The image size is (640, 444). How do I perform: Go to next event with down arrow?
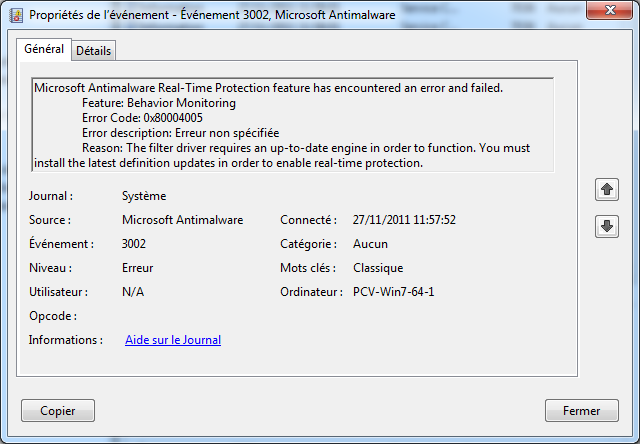pos(607,226)
